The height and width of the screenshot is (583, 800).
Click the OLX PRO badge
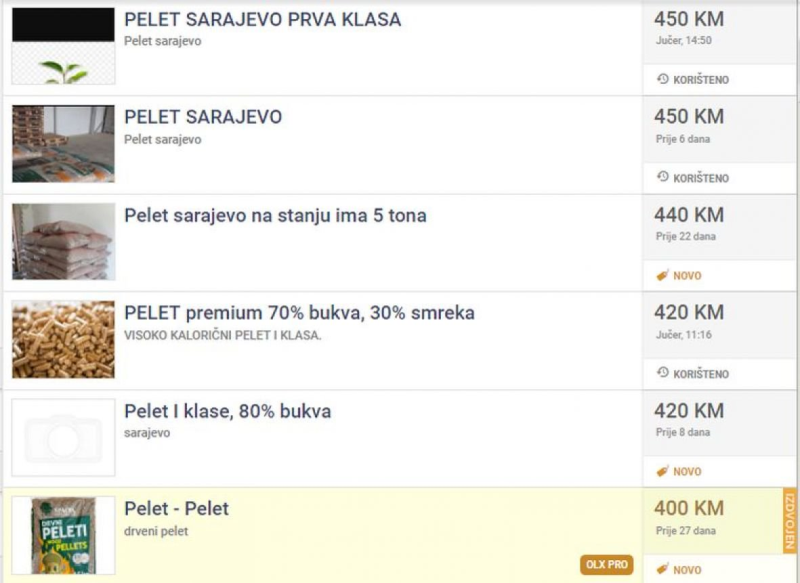[606, 565]
